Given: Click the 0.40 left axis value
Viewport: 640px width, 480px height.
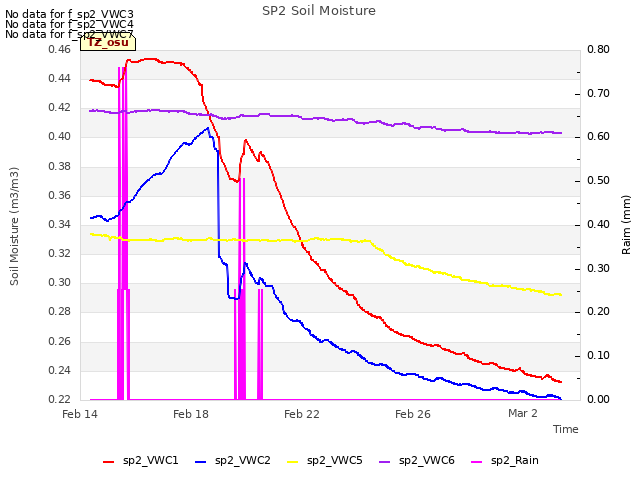Looking at the screenshot, I should tap(60, 136).
